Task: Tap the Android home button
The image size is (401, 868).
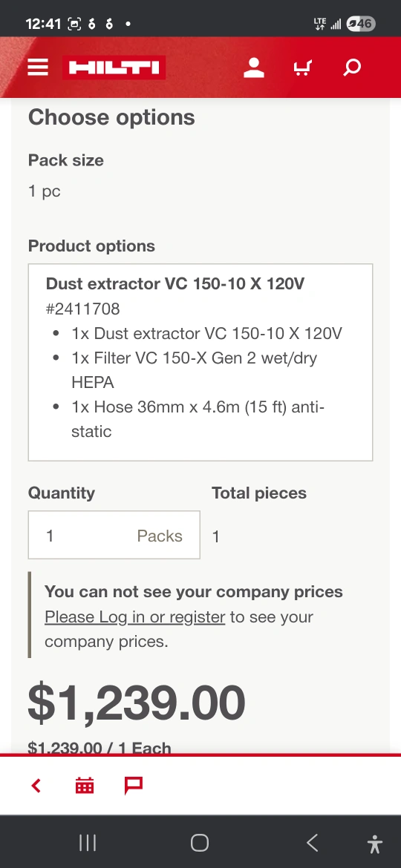Action: pos(200,843)
